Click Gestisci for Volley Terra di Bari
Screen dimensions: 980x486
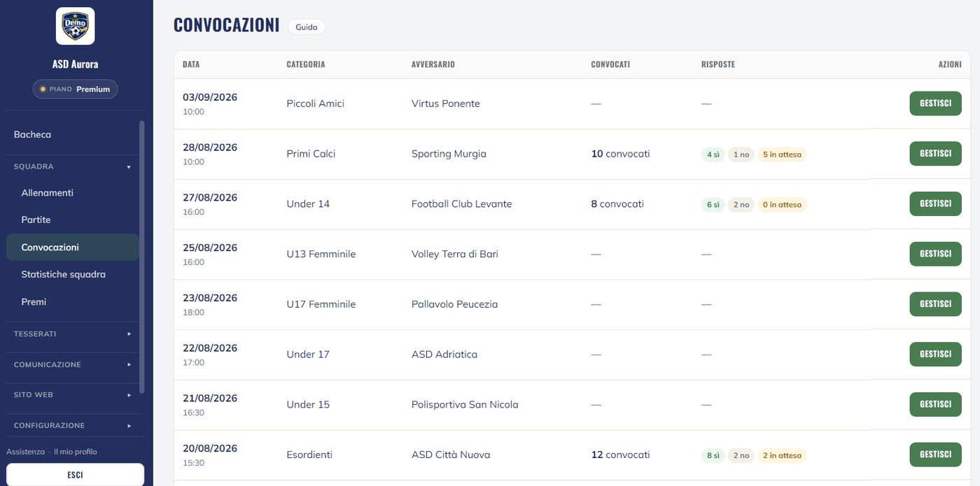[x=935, y=254]
